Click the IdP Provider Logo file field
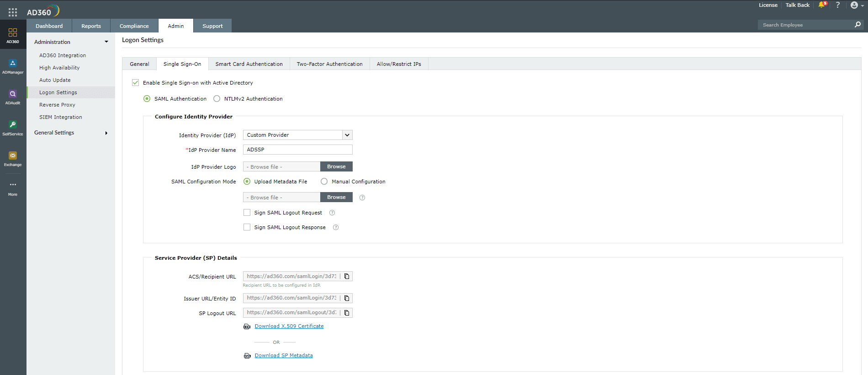 pos(281,166)
